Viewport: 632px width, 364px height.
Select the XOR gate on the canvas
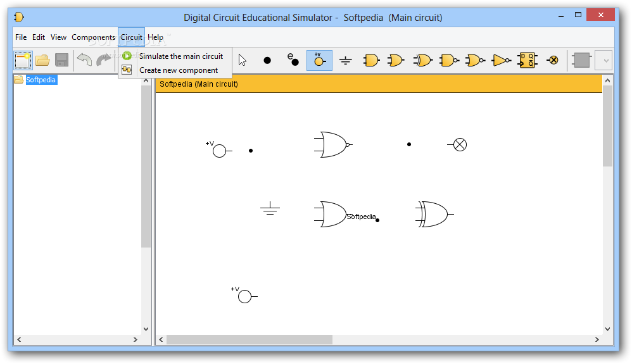[x=434, y=214]
